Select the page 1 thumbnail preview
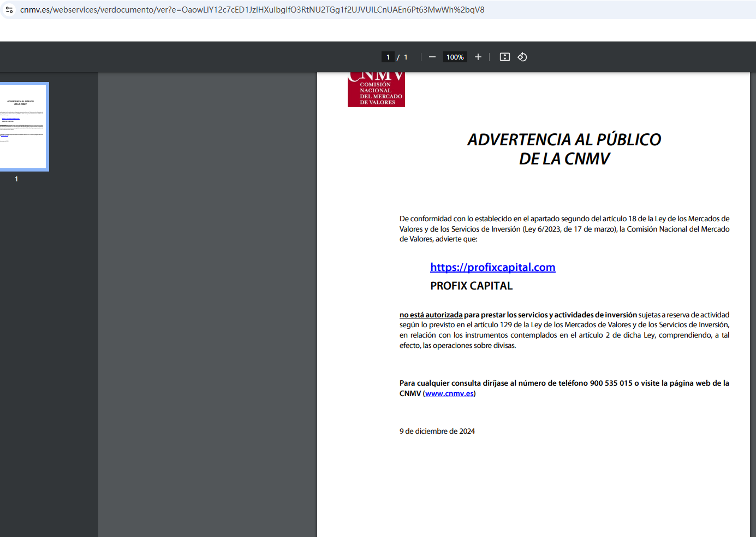This screenshot has height=537, width=756. [24, 126]
